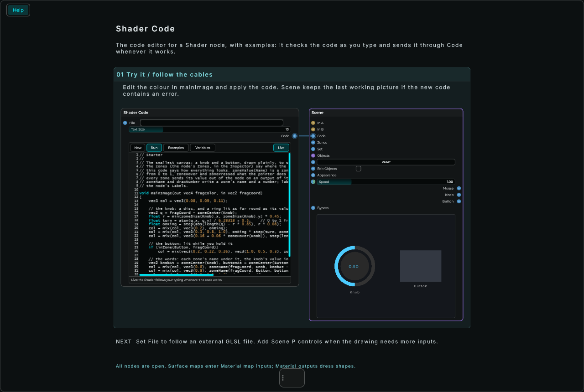Click the Run button in the editor
The width and height of the screenshot is (584, 392).
pos(154,148)
